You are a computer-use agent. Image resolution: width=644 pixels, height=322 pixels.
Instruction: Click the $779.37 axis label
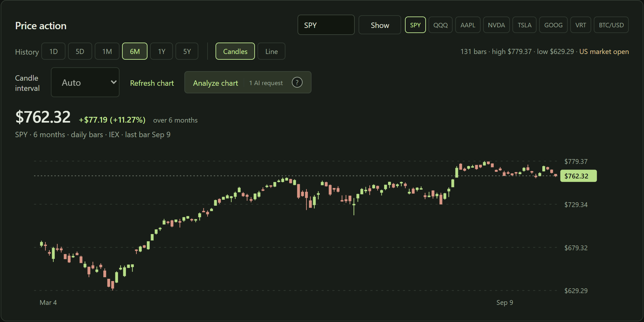coord(576,161)
